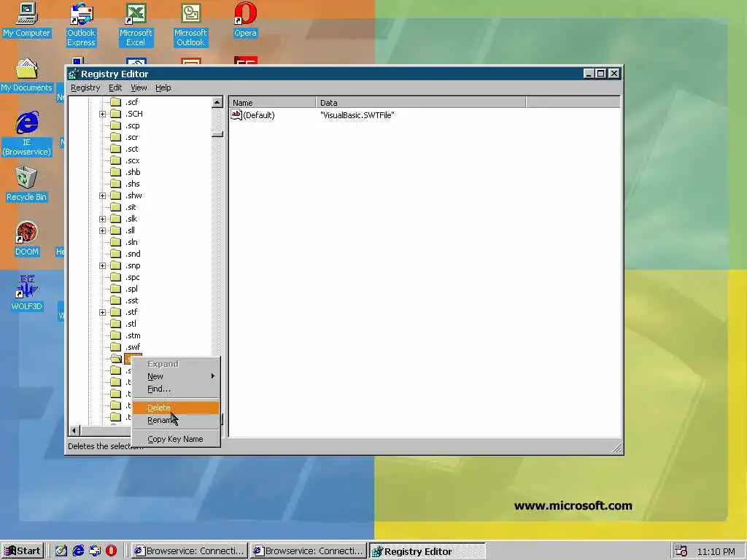Launch DOOM desktop shortcut
Viewport: 747px width, 560px height.
(26, 239)
